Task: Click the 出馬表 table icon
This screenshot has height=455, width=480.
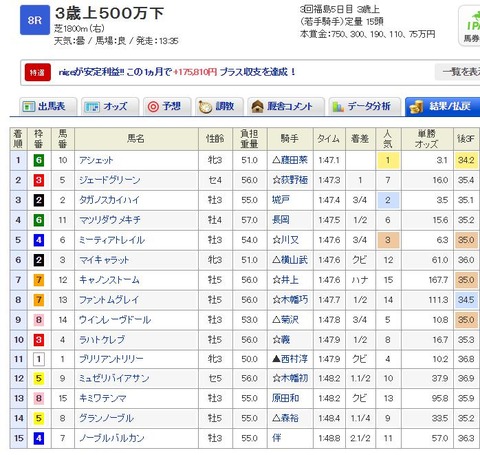Action: [x=28, y=107]
